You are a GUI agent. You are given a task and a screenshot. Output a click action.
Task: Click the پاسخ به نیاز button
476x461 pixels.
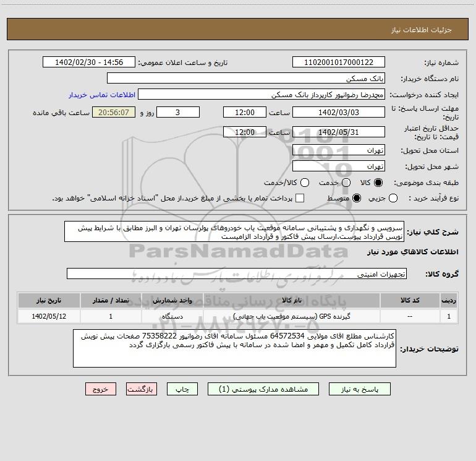(360, 389)
